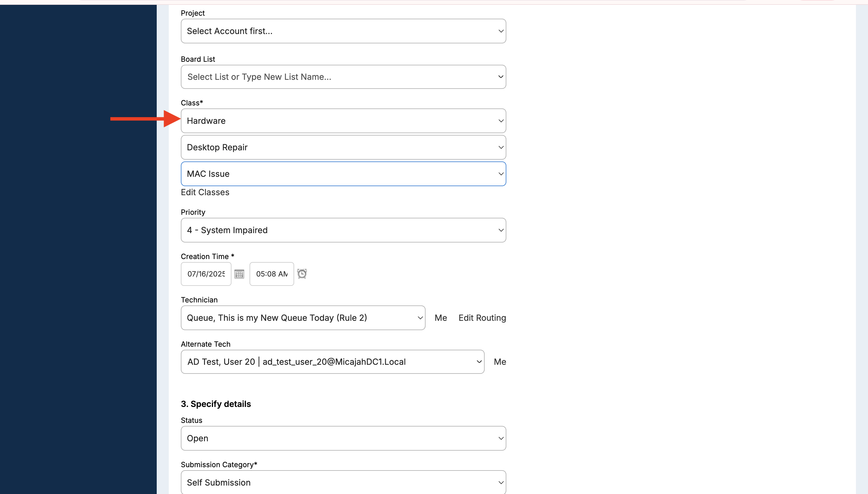Open the calendar date picker icon
The image size is (868, 494).
coord(239,274)
